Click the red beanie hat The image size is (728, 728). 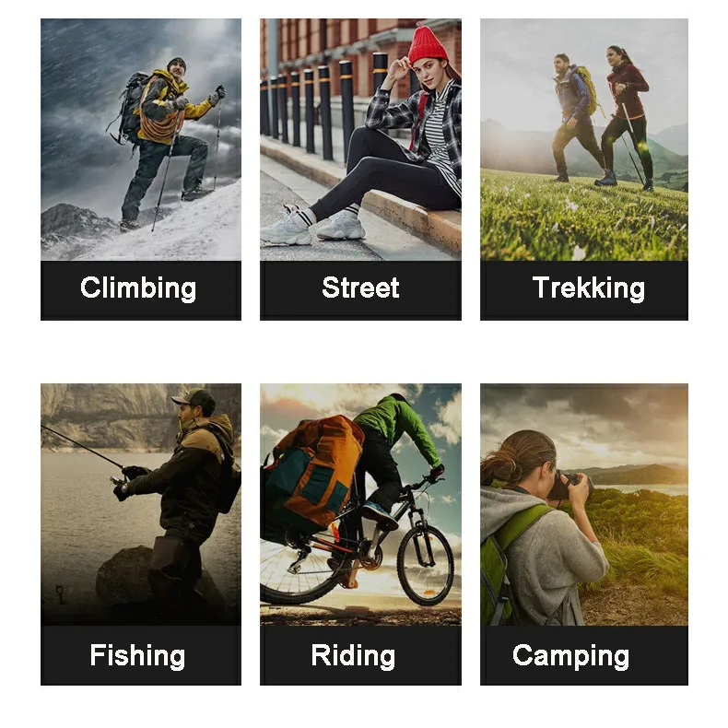point(428,44)
